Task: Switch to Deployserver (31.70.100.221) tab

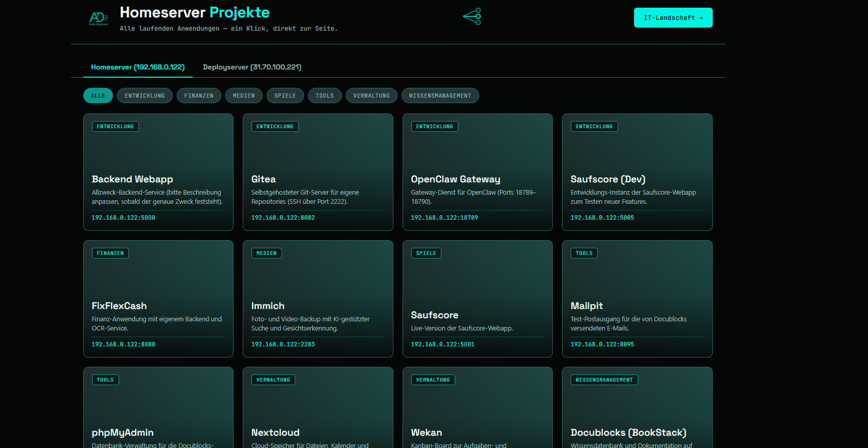Action: point(252,67)
